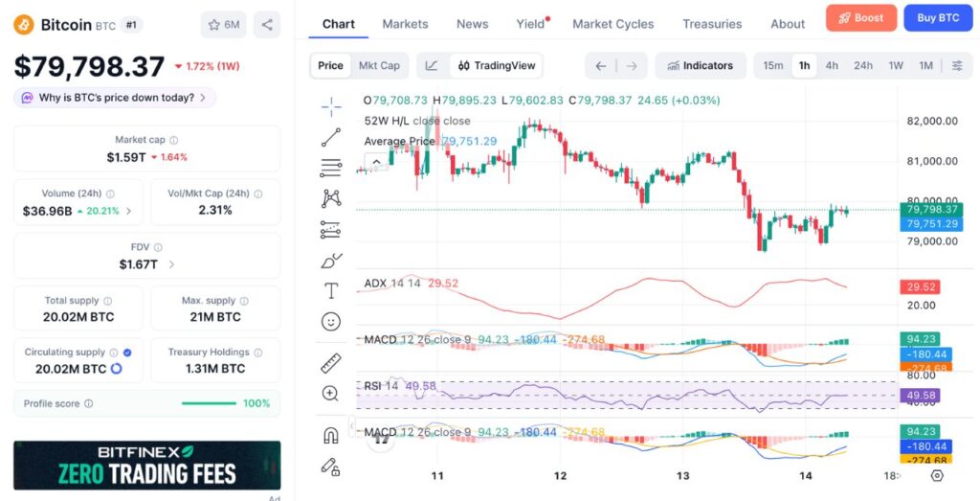Open the emoji sticker tool
Image resolution: width=980 pixels, height=501 pixels.
pos(330,322)
